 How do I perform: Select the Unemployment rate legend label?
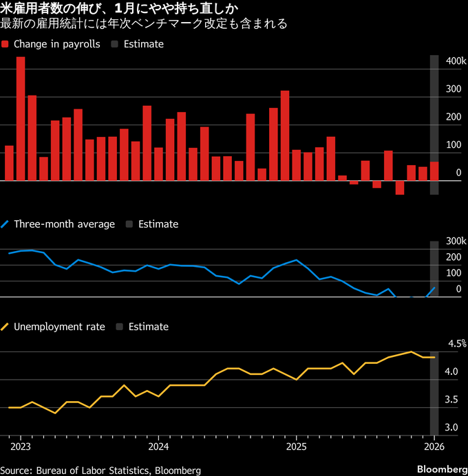[x=59, y=327]
